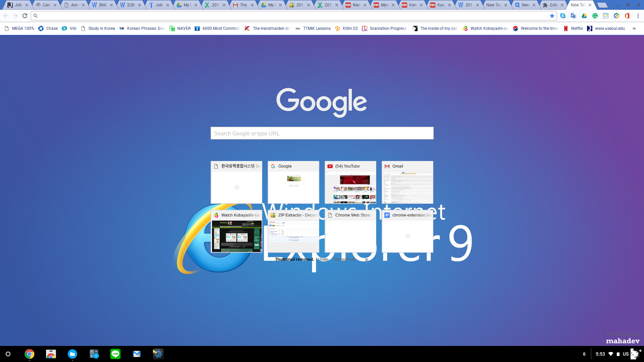Click the bookmark star in the address bar
Screen dimensions: 644x362
coord(553,16)
